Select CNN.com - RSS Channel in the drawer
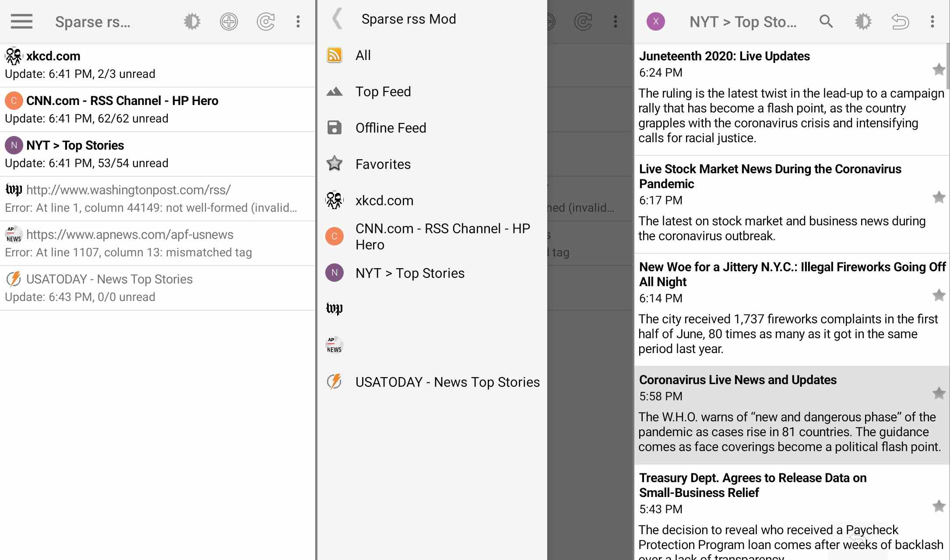This screenshot has width=950, height=560. pyautogui.click(x=432, y=236)
